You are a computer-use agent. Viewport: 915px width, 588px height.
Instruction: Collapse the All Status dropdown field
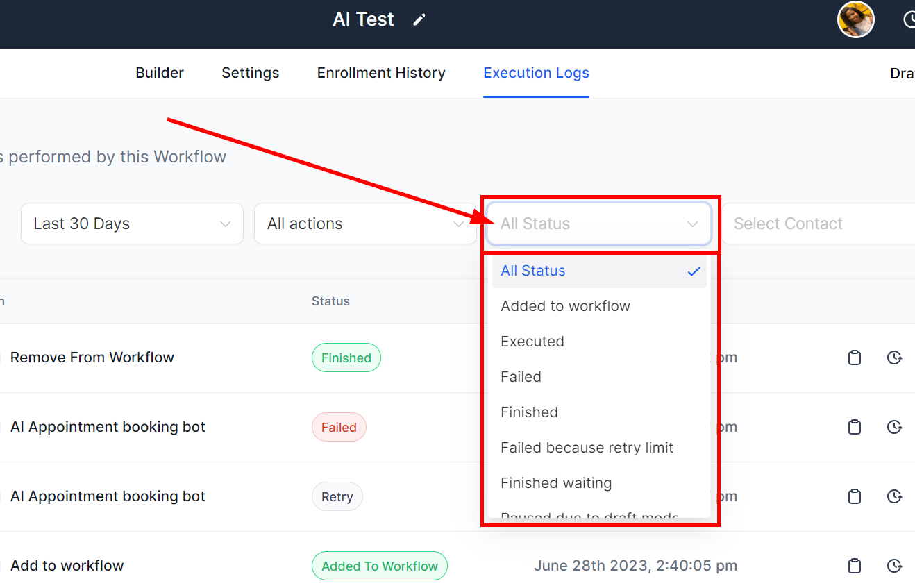[598, 224]
